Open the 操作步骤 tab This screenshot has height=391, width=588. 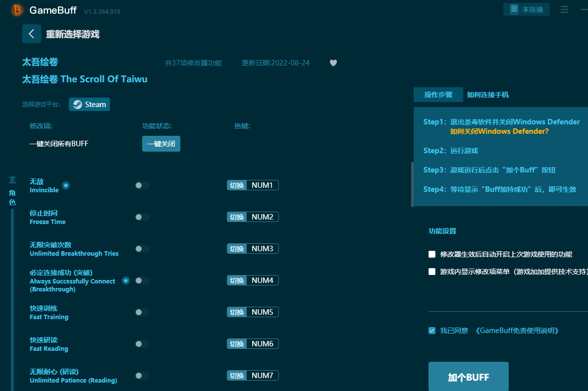[x=438, y=95]
